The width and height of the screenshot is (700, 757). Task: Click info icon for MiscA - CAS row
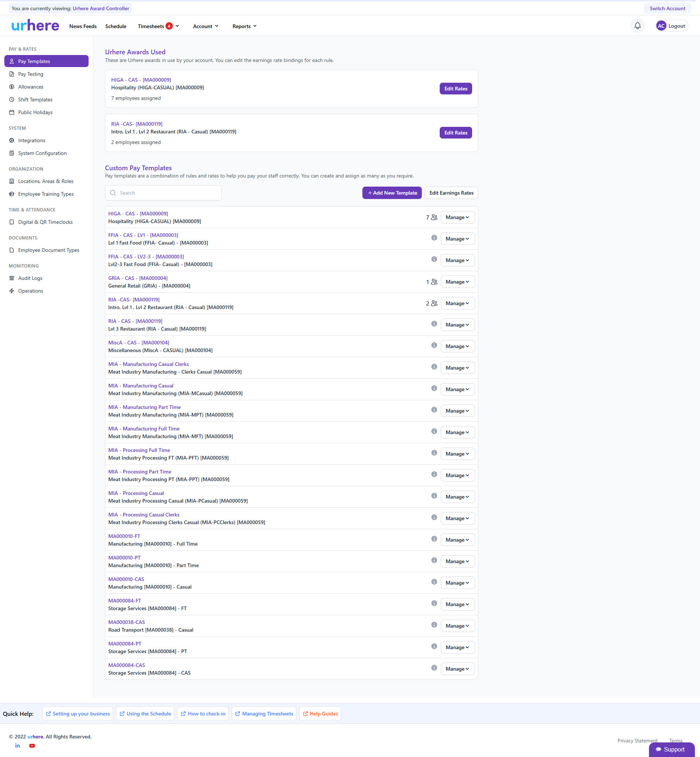tap(434, 346)
